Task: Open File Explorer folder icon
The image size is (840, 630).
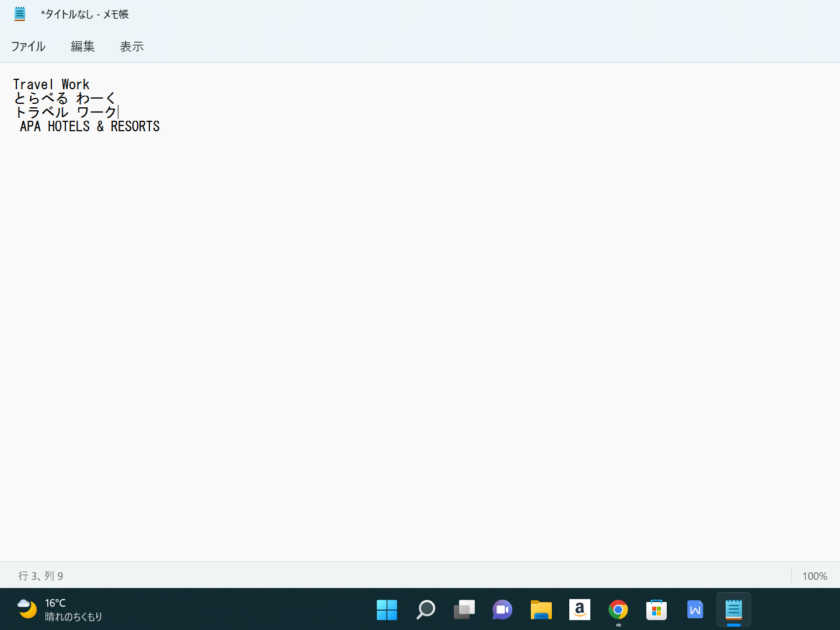Action: tap(541, 610)
